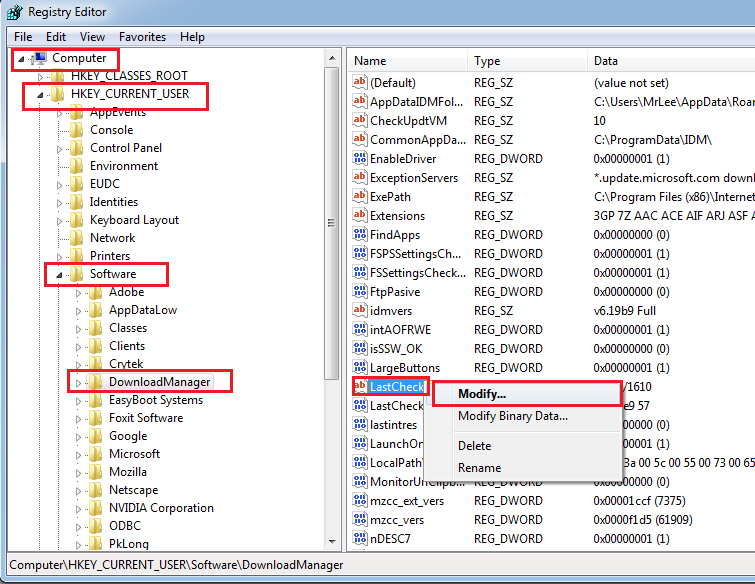Expand the Microsoft key arrow
755x584 pixels.
tap(78, 454)
